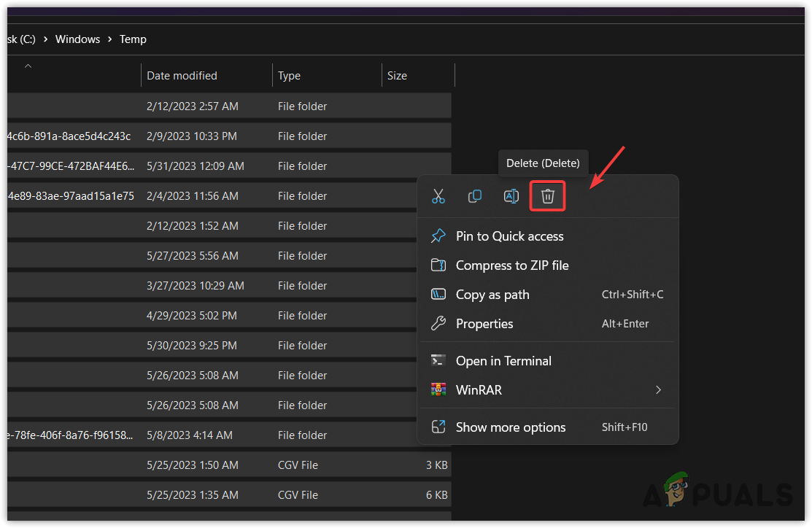Click the 2/9/2023 10:33 PM date cell
The image size is (812, 528).
click(x=192, y=136)
